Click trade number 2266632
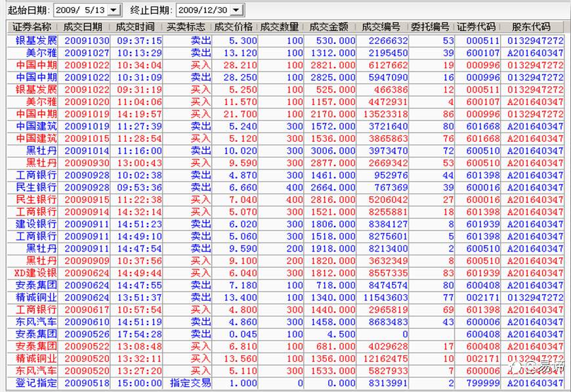The height and width of the screenshot is (392, 571). (x=388, y=41)
